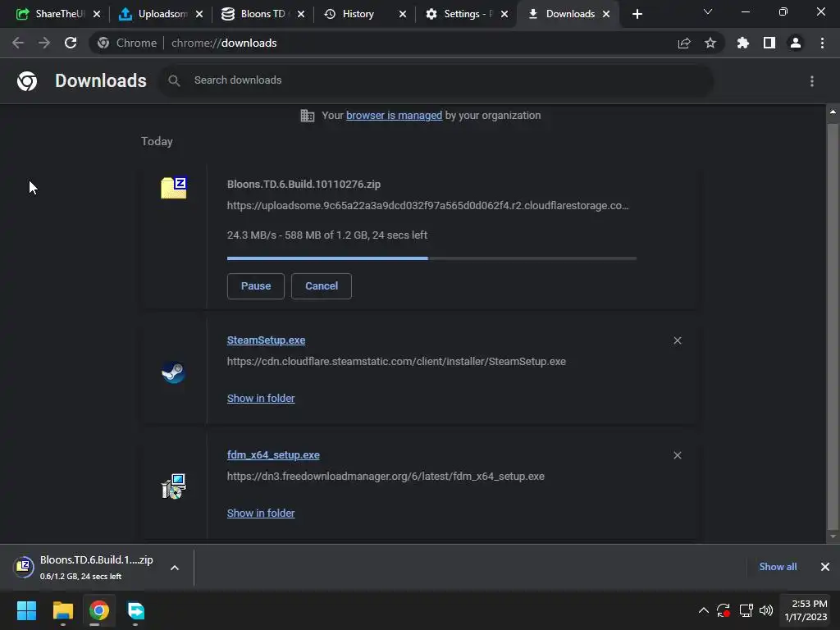This screenshot has width=840, height=630.
Task: Click the browser forward arrow
Action: [44, 43]
